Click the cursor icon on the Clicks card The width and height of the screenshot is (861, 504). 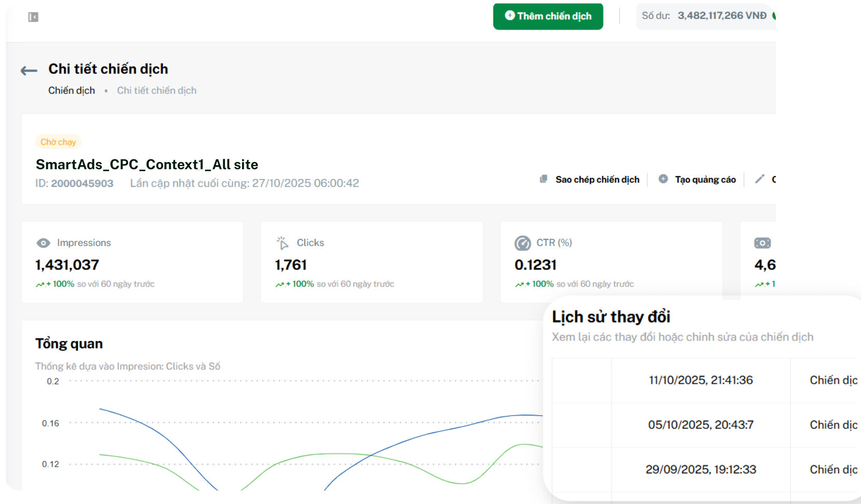pos(283,242)
